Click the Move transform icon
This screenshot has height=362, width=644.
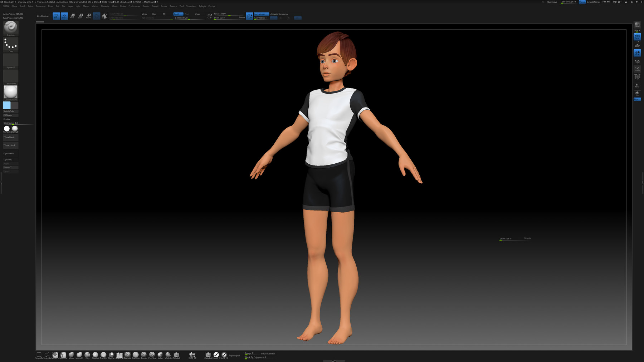(72, 16)
